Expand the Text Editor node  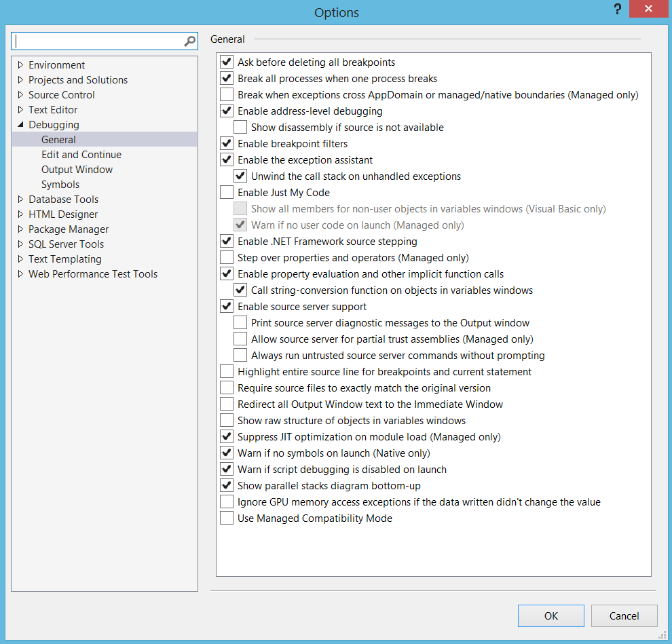(20, 110)
